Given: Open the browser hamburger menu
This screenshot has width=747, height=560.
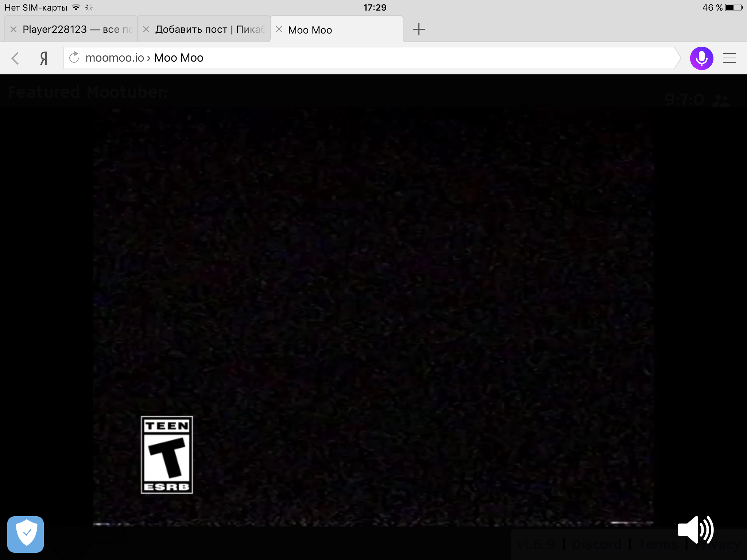Looking at the screenshot, I should click(729, 58).
